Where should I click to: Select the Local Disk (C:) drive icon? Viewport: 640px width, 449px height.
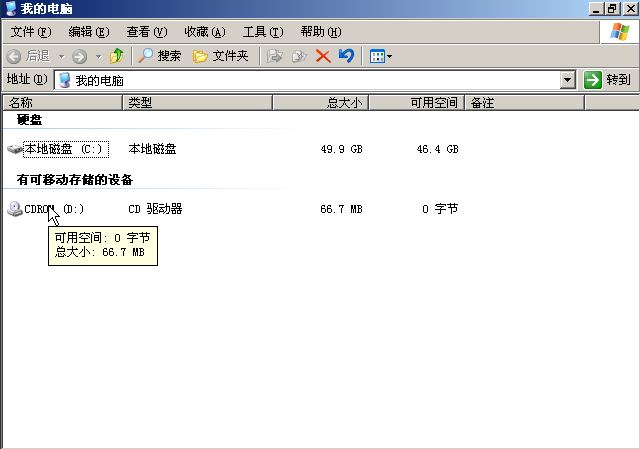pyautogui.click(x=15, y=149)
